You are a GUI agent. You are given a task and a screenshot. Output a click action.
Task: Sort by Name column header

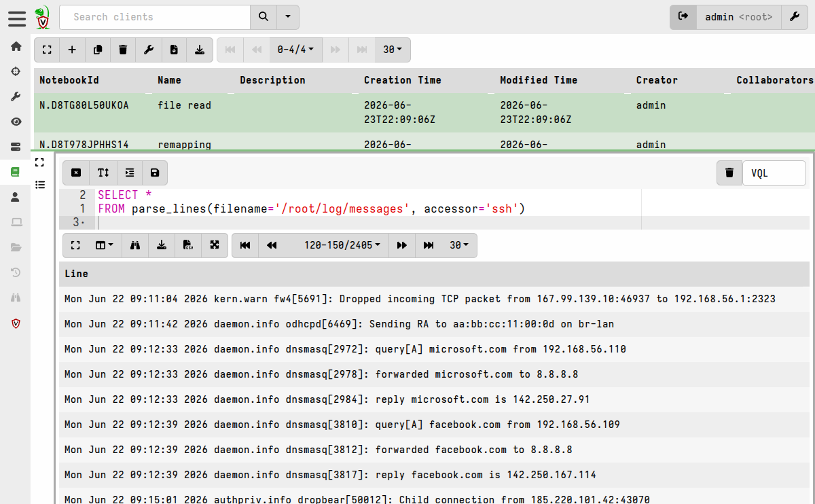click(169, 80)
